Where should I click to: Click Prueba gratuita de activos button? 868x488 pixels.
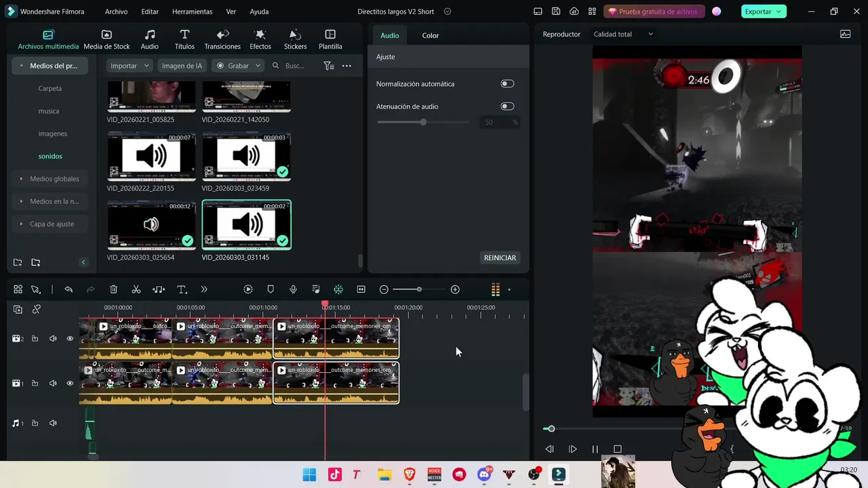tap(655, 12)
